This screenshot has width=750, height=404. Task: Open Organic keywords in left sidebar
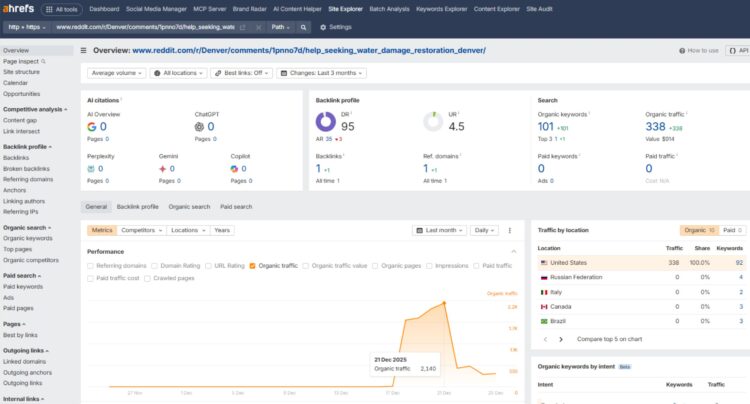[28, 239]
